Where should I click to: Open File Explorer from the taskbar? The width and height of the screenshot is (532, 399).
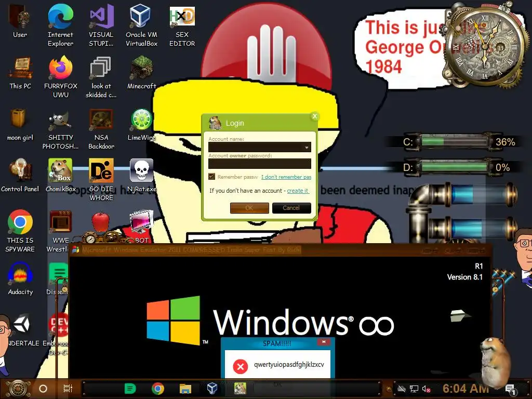(185, 388)
